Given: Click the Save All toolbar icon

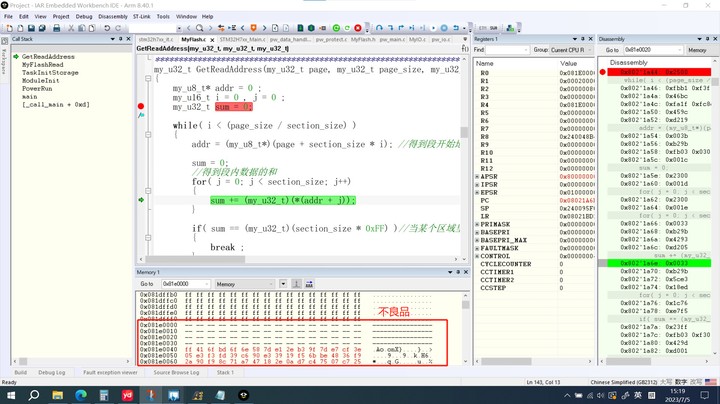Looking at the screenshot, I should click(x=42, y=28).
